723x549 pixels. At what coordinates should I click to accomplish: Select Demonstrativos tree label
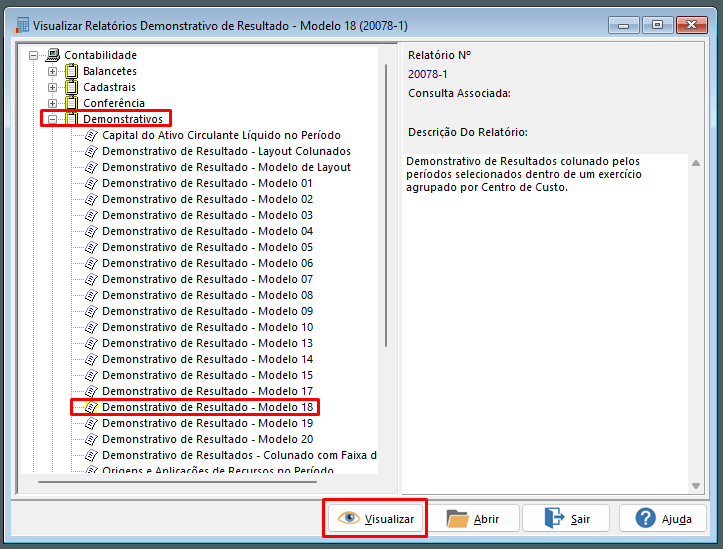pyautogui.click(x=123, y=119)
